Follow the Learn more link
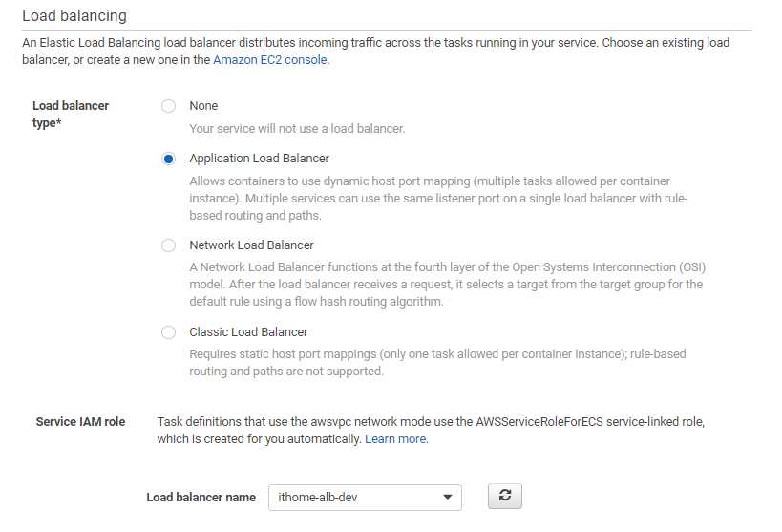Viewport: 782px width, 532px height. 396,439
